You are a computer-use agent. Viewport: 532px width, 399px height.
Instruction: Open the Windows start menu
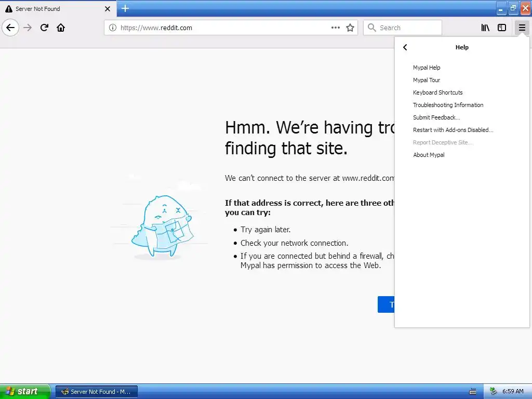24,391
